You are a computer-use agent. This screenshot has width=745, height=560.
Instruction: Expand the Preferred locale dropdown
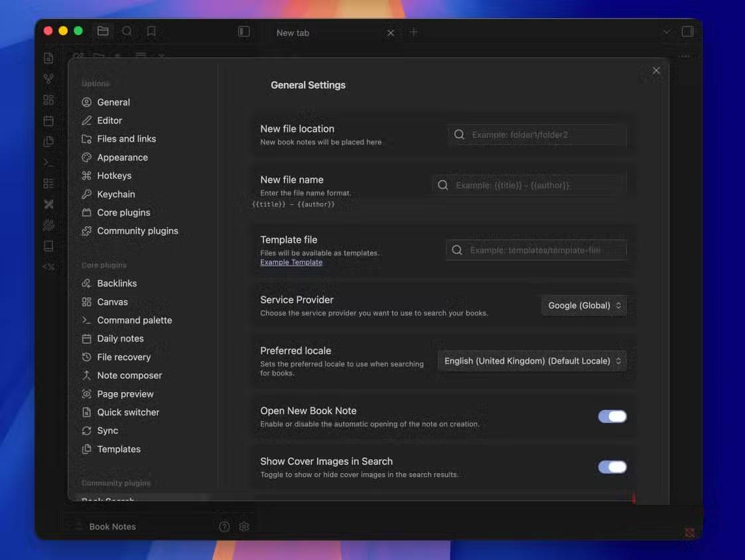(x=532, y=361)
